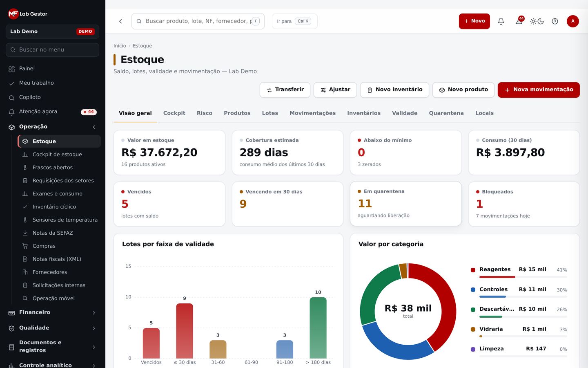Viewport: 588px width, 368px height.
Task: Click the back arrow in top bar
Action: [x=120, y=21]
